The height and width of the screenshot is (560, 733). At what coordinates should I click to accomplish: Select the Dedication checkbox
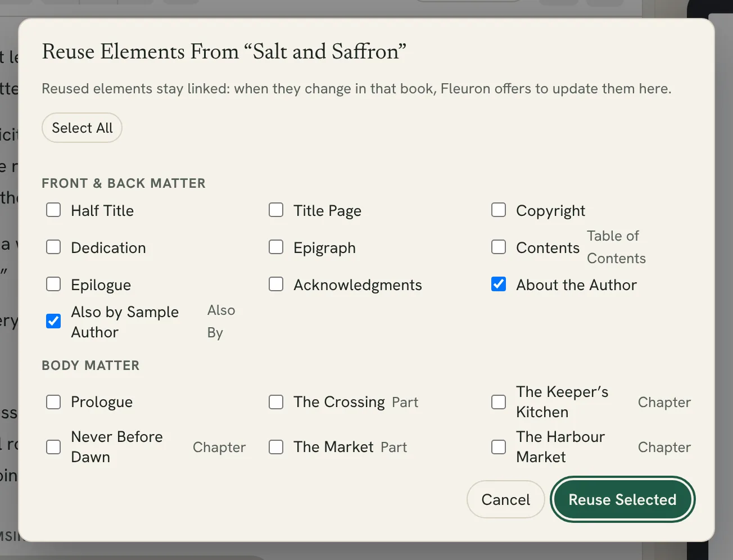coord(53,247)
